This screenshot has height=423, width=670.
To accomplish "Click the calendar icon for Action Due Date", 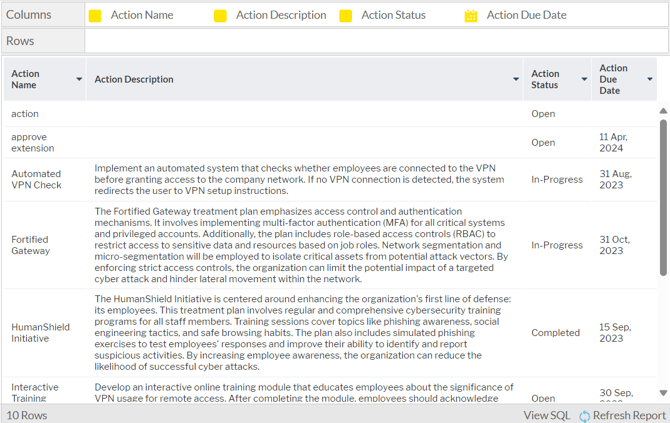I will (471, 16).
